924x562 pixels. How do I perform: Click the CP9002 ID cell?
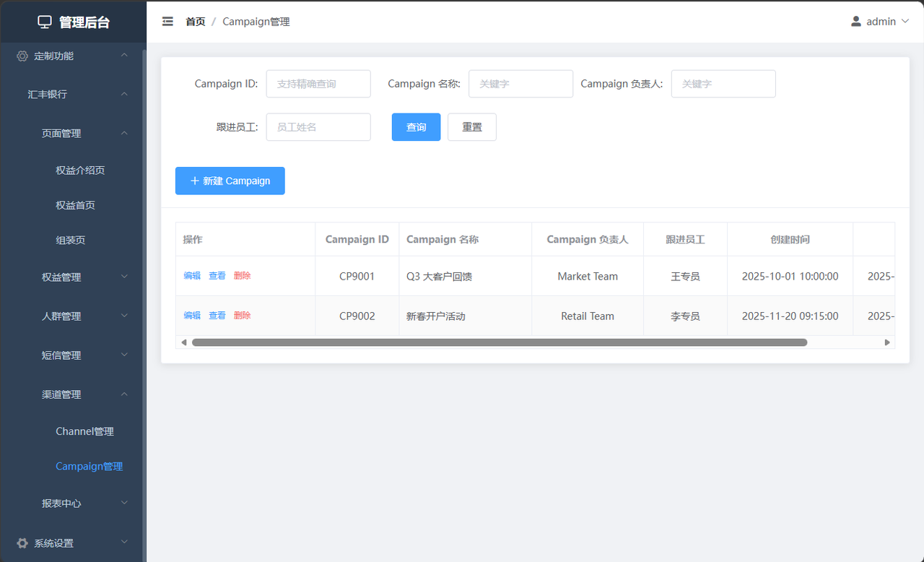click(357, 316)
